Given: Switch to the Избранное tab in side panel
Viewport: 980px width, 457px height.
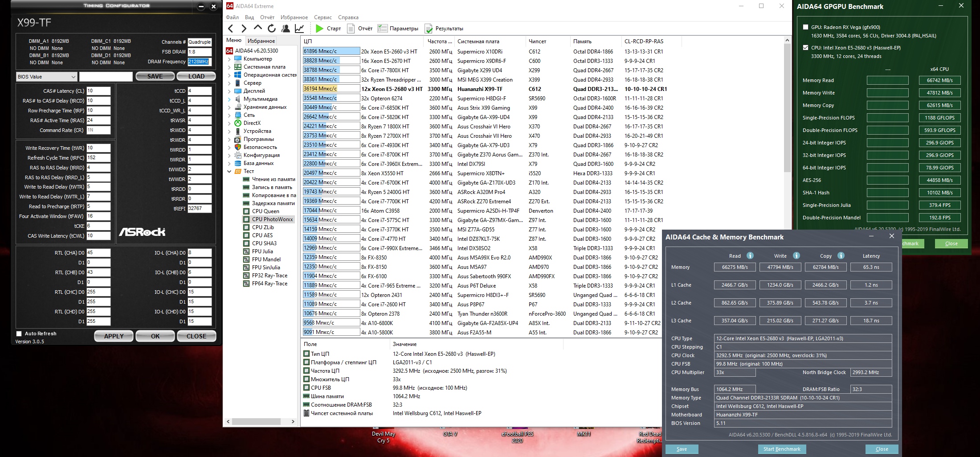Looking at the screenshot, I should pyautogui.click(x=261, y=41).
